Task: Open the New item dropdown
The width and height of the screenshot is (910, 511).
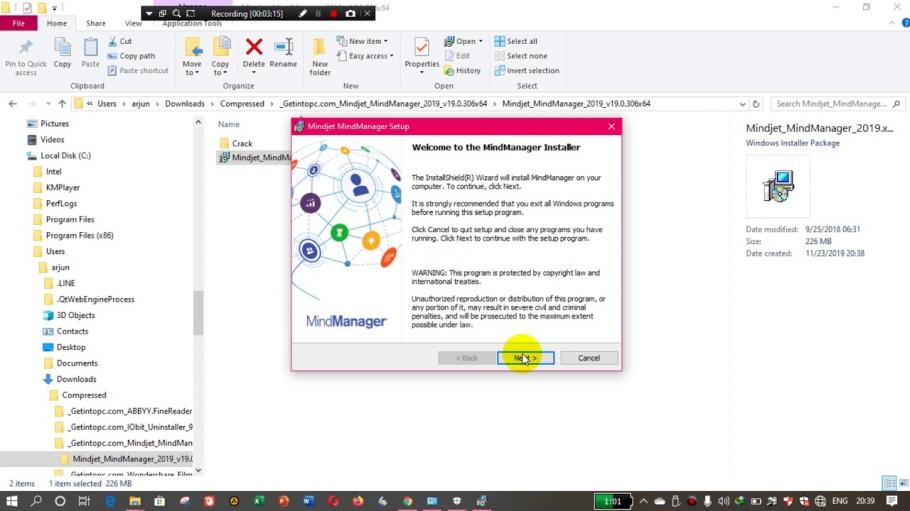Action: 362,41
